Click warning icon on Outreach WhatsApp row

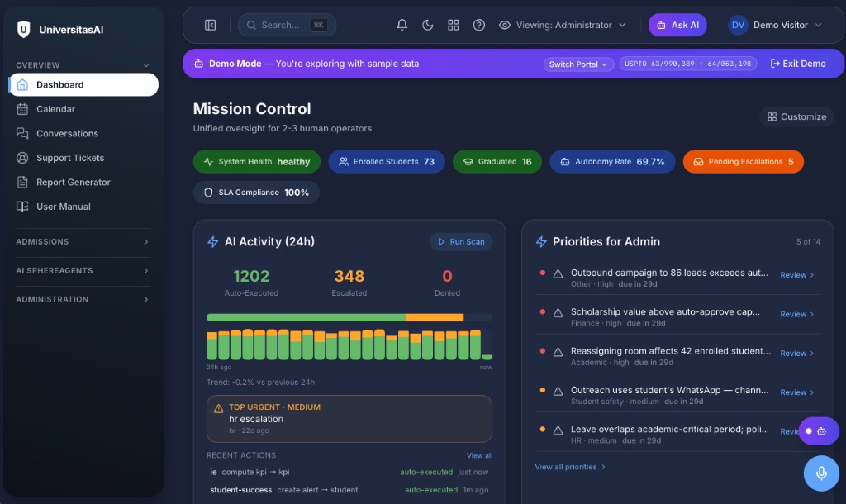tap(558, 391)
